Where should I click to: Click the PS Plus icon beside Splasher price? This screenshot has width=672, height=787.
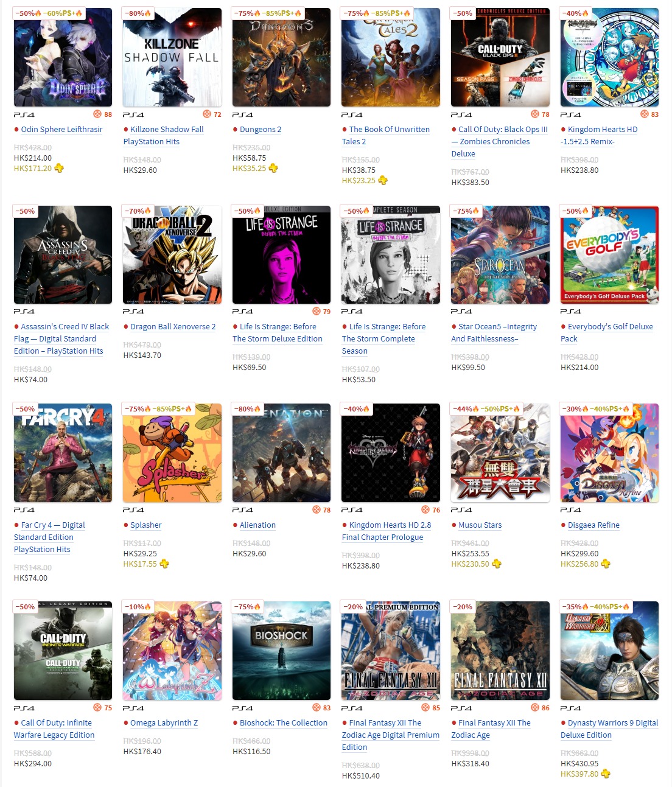pos(164,564)
